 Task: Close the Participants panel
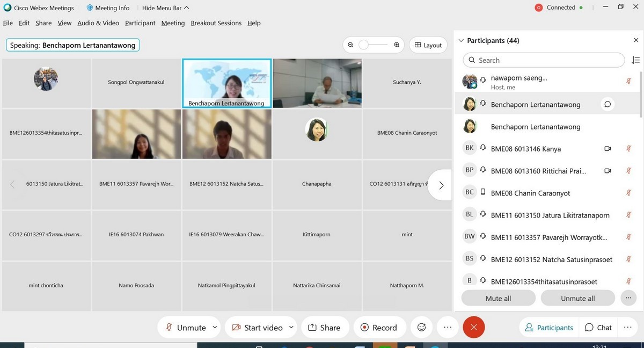(636, 40)
